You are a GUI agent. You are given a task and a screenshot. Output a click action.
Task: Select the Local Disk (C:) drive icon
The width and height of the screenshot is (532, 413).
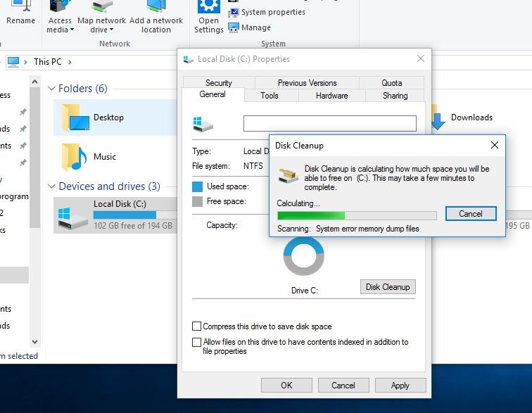tap(73, 218)
